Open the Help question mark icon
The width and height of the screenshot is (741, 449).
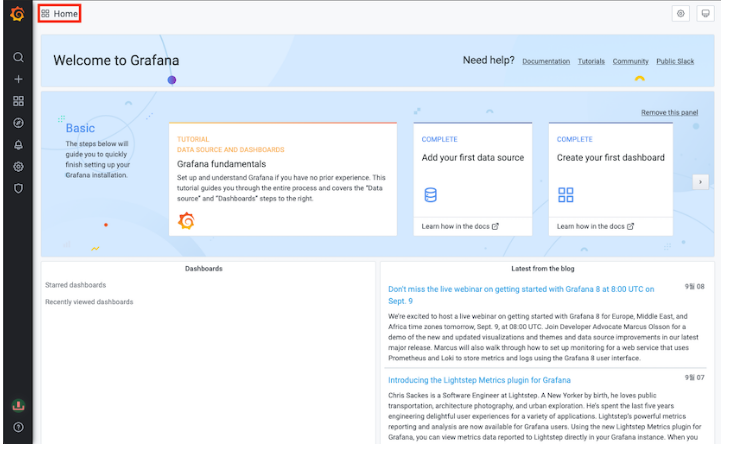click(x=18, y=427)
